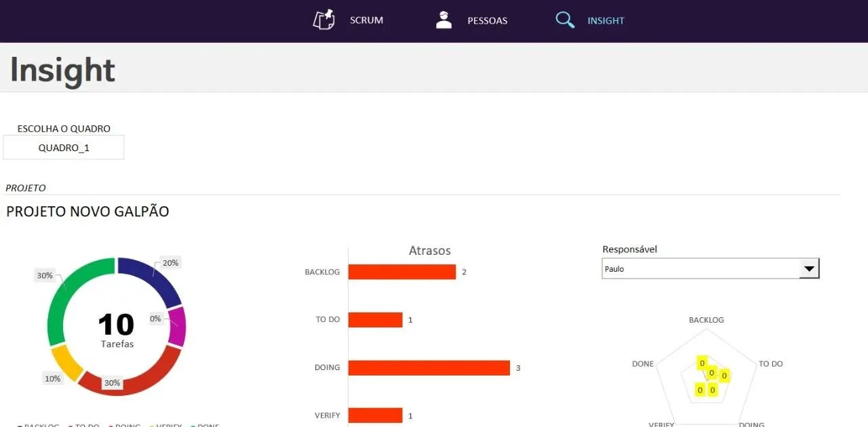Select the DOING delay bar

(429, 367)
